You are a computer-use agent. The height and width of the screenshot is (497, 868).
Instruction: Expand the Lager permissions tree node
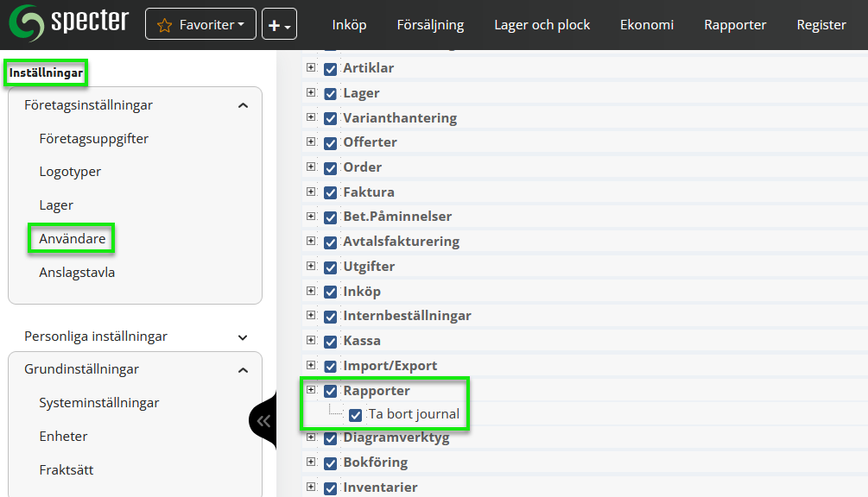click(x=311, y=92)
